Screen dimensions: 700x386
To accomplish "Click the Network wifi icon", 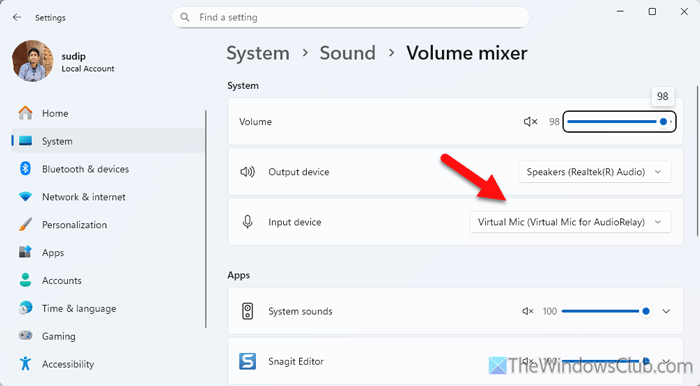I will click(25, 197).
